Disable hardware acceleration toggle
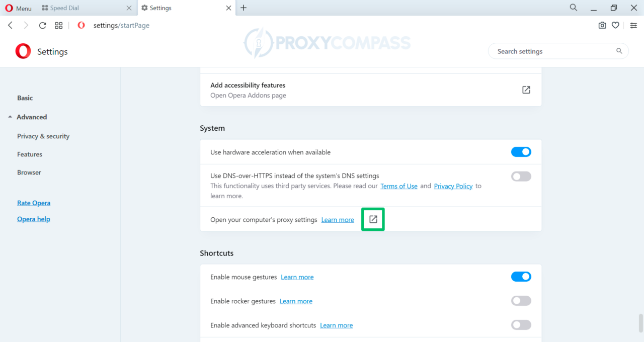 point(521,151)
